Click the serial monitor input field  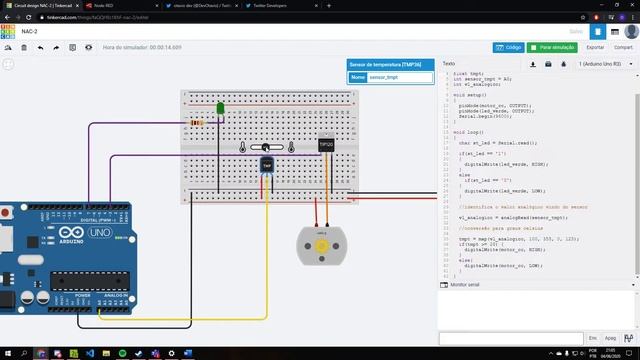(x=511, y=338)
